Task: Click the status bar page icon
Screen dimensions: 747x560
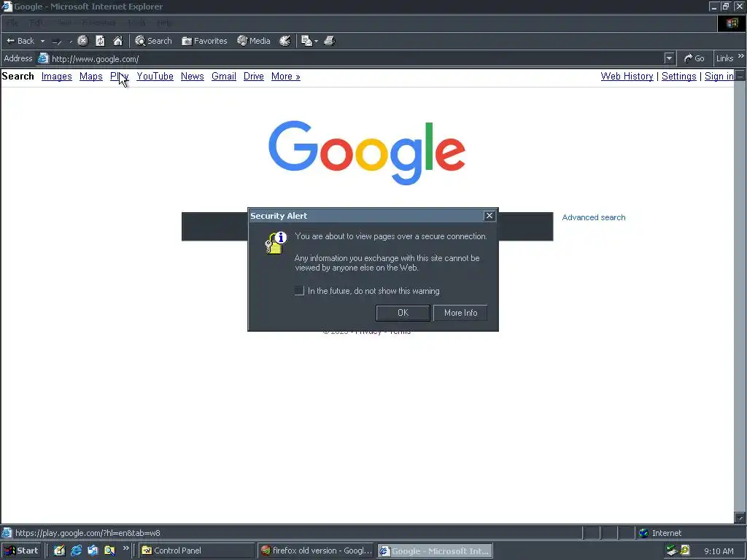Action: click(7, 533)
